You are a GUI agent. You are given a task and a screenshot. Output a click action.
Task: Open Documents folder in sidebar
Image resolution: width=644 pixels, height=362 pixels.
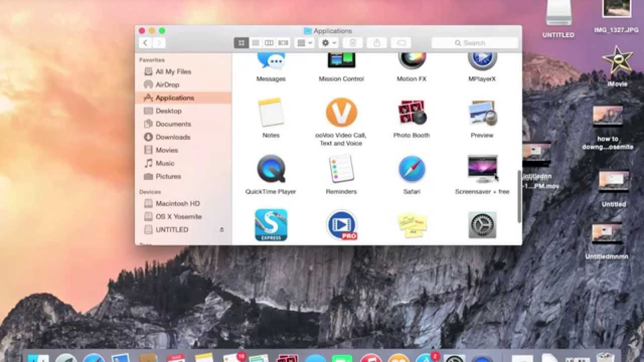pos(183,124)
